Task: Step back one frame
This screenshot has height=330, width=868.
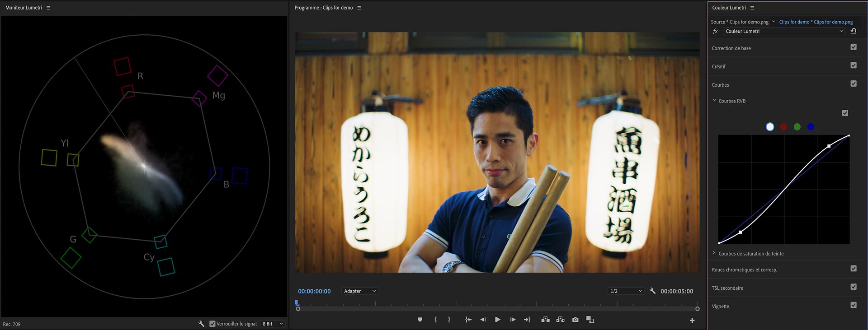Action: (483, 320)
